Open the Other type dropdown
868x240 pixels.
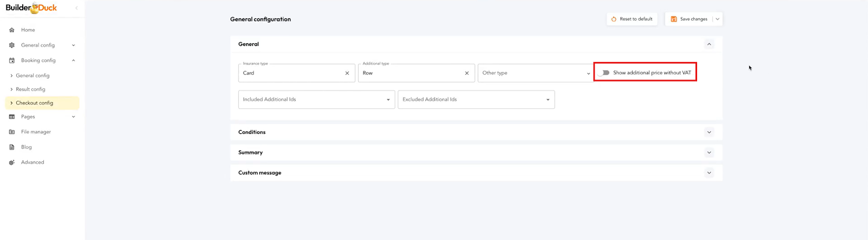[535, 73]
